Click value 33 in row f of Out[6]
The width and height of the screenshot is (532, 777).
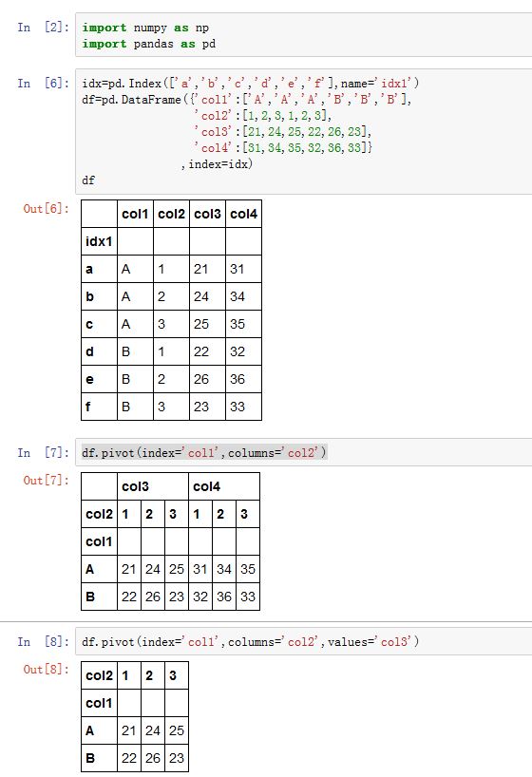point(243,407)
